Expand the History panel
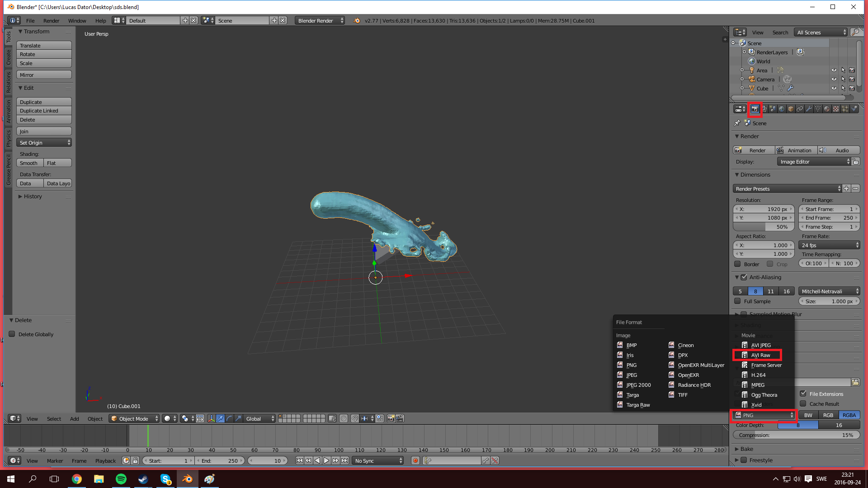 point(30,197)
